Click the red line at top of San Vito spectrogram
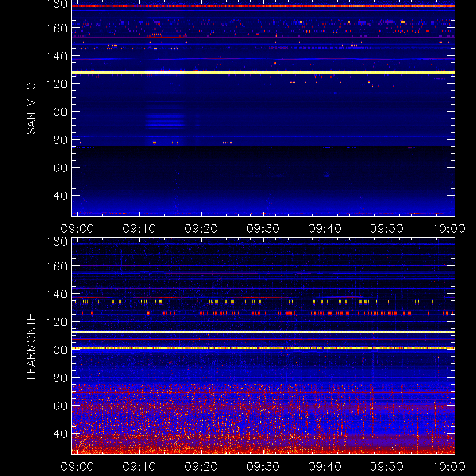This screenshot has height=476, width=476. point(263,6)
